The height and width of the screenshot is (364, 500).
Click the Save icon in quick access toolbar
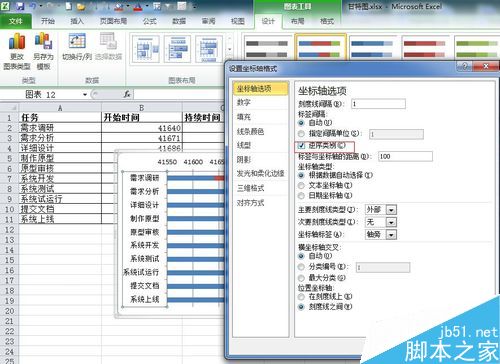click(20, 6)
